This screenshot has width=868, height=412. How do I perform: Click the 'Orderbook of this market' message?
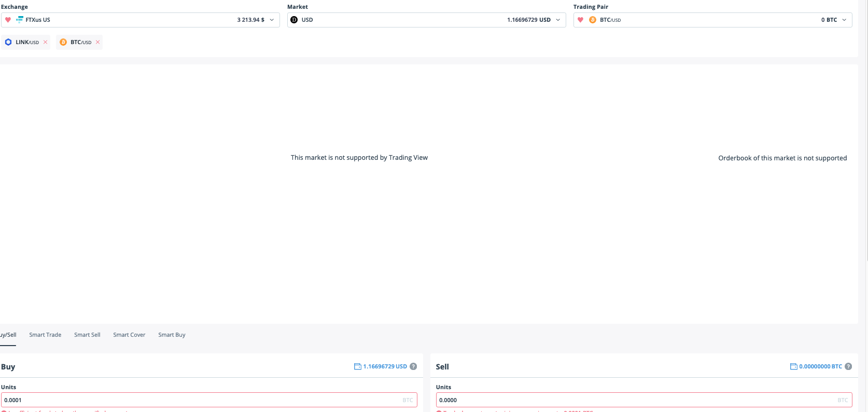pos(782,158)
